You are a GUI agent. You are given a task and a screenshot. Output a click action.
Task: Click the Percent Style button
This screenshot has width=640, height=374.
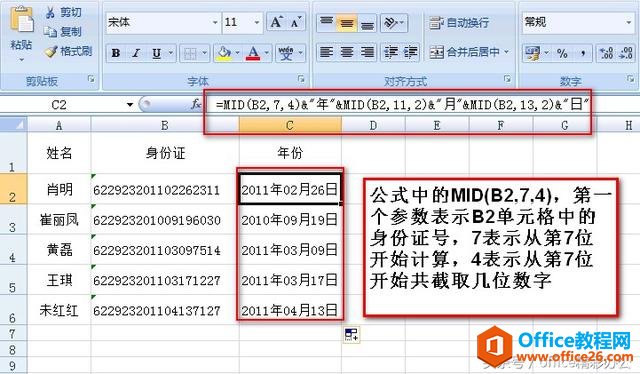tap(562, 53)
